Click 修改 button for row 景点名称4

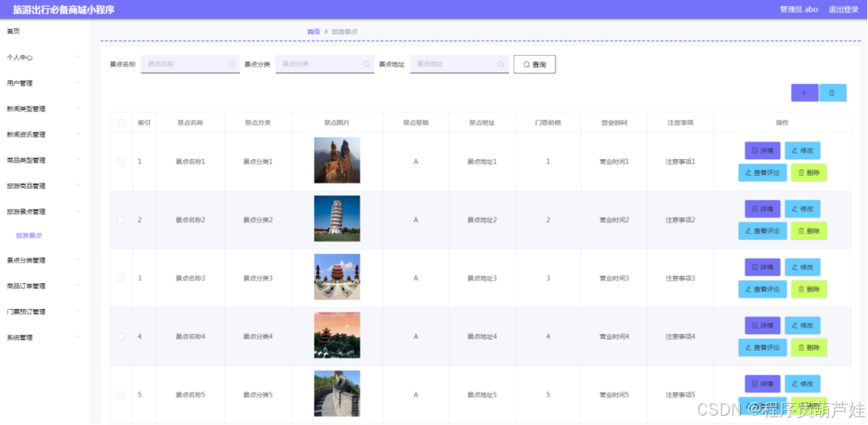[802, 325]
